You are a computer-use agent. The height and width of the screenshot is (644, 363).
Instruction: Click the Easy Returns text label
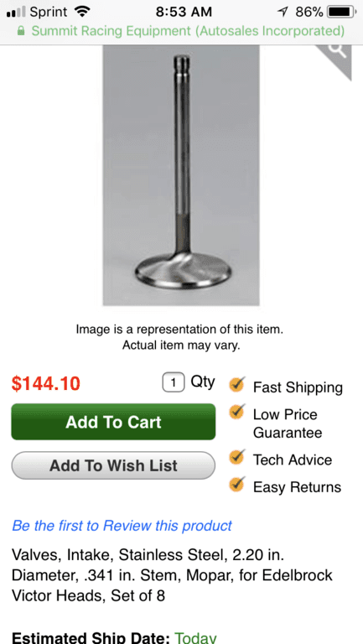[298, 487]
